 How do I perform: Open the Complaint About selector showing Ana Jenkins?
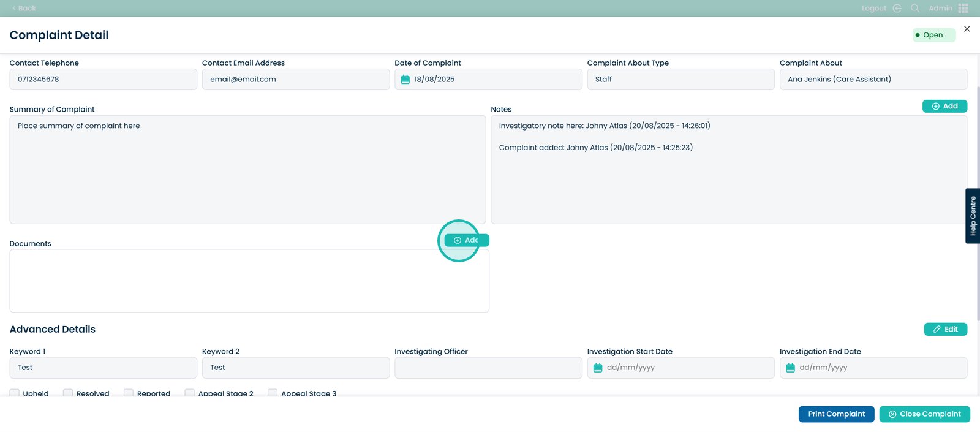coord(873,80)
